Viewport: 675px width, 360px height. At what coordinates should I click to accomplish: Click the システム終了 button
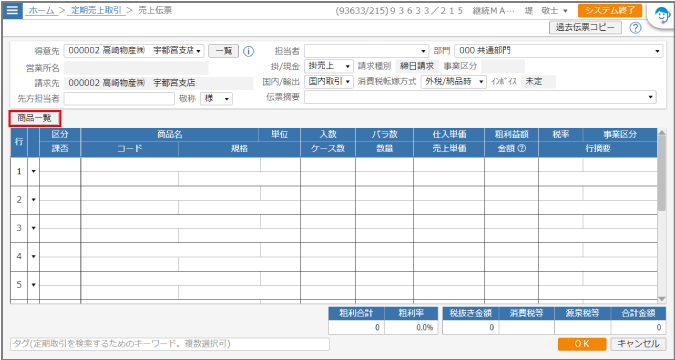point(610,11)
